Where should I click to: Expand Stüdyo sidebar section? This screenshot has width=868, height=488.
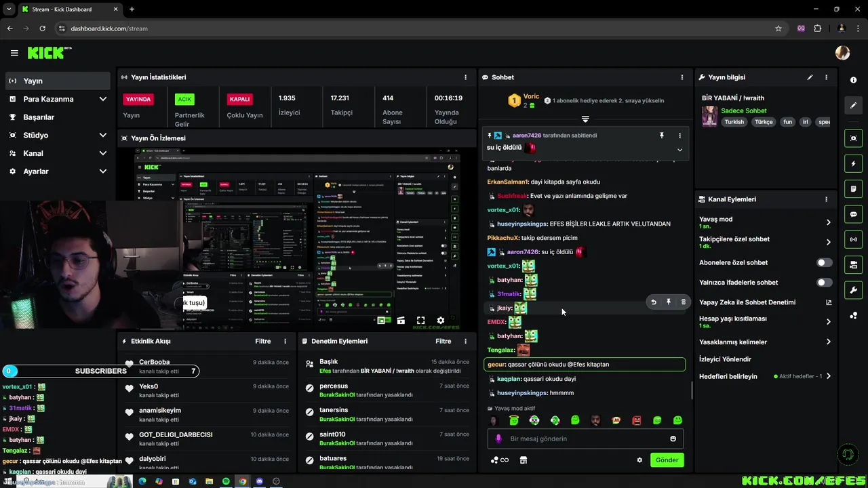pos(102,135)
